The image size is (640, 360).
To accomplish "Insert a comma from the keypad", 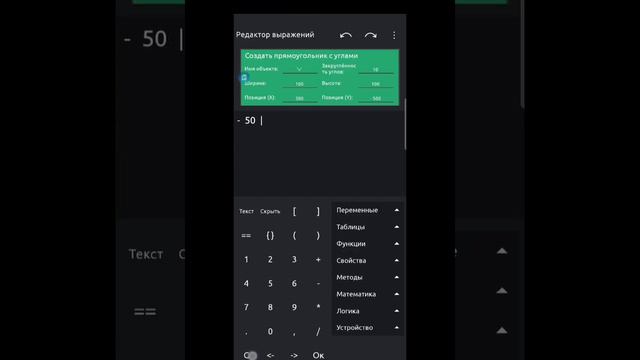I will (294, 333).
